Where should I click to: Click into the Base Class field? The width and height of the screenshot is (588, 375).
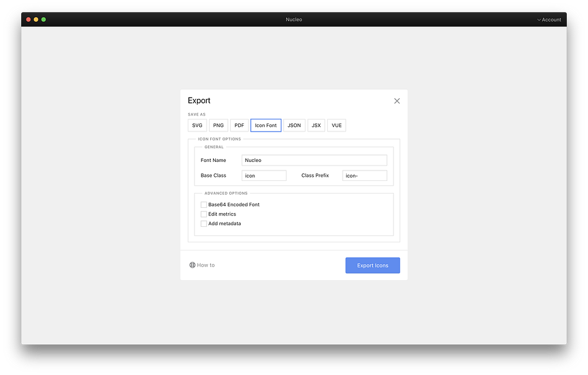[264, 176]
